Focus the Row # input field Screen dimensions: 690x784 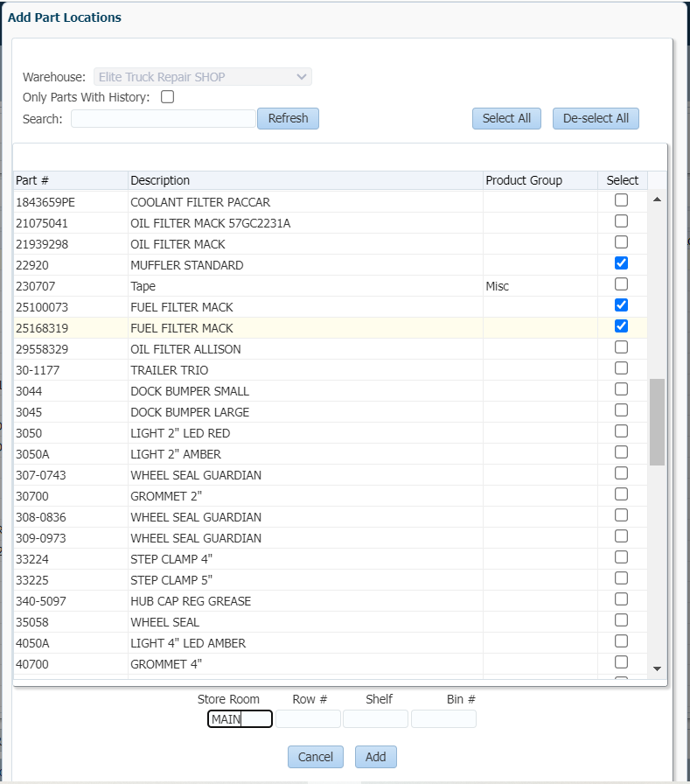pyautogui.click(x=308, y=719)
